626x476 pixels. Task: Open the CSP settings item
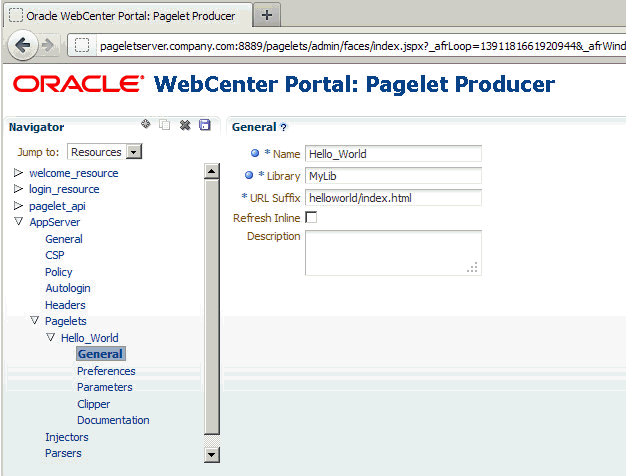(x=55, y=255)
